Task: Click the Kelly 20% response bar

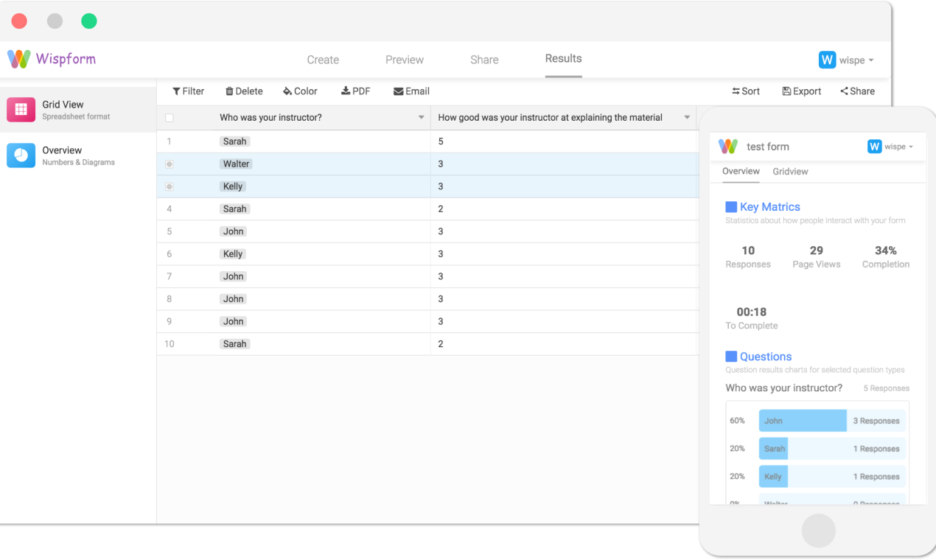Action: (831, 477)
